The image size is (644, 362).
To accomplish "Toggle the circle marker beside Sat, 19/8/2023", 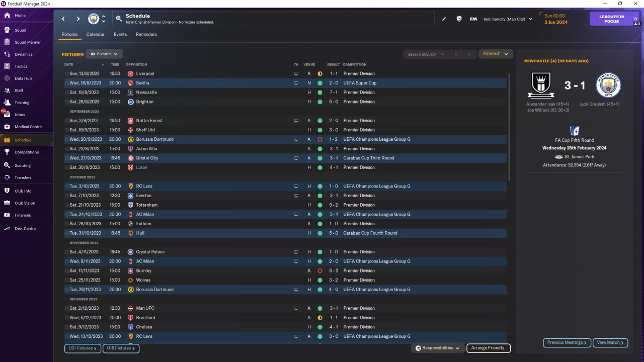I will click(67, 93).
